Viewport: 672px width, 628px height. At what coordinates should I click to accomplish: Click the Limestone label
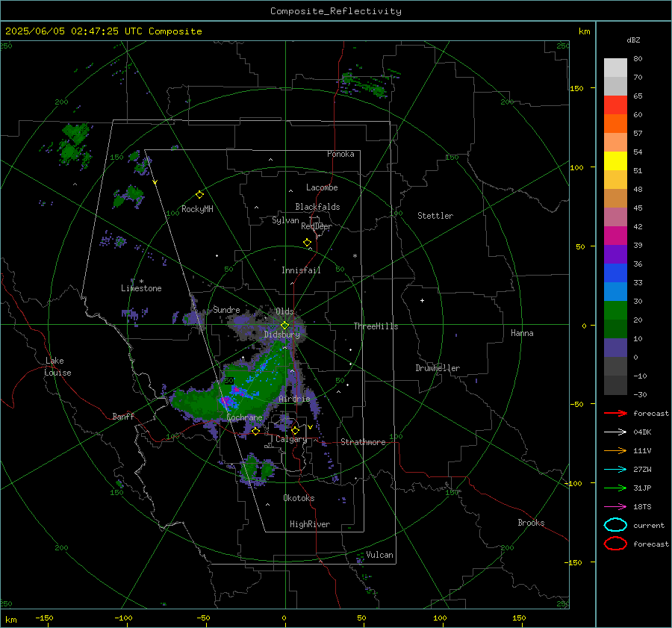141,288
